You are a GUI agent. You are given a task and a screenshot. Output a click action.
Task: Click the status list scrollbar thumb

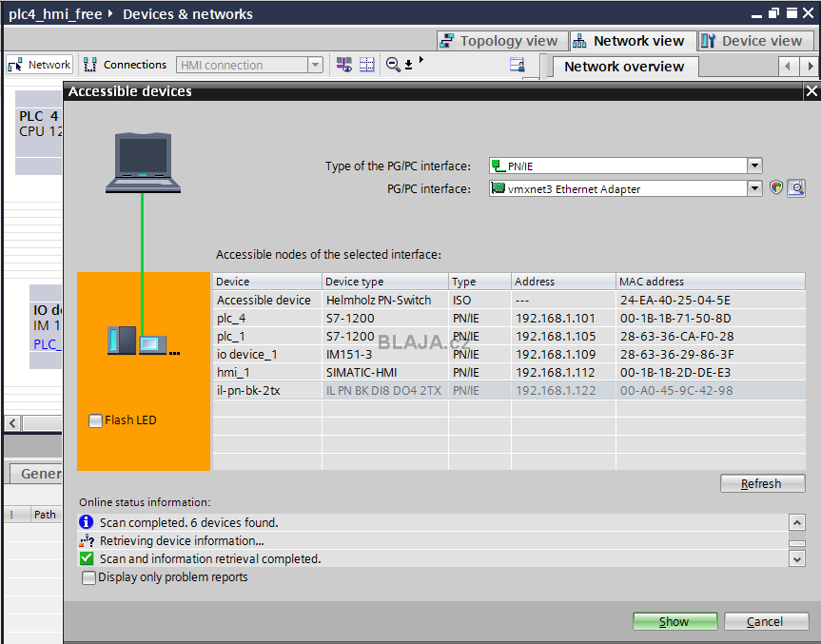click(797, 543)
